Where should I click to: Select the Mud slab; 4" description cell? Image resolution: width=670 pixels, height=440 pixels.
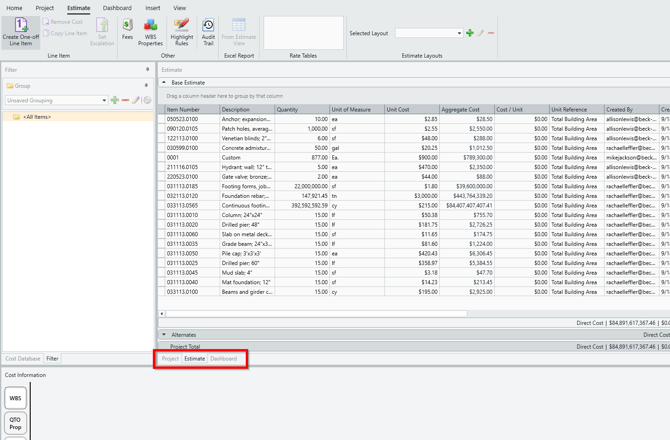(x=247, y=273)
